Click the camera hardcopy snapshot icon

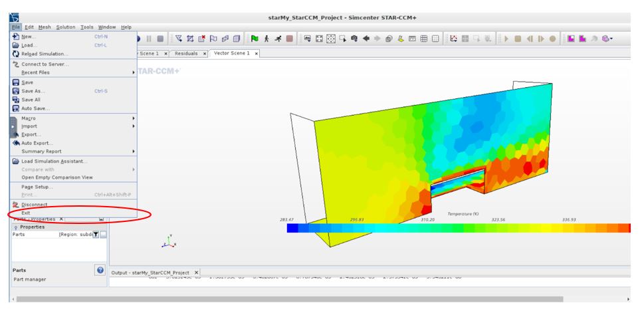[x=354, y=39]
